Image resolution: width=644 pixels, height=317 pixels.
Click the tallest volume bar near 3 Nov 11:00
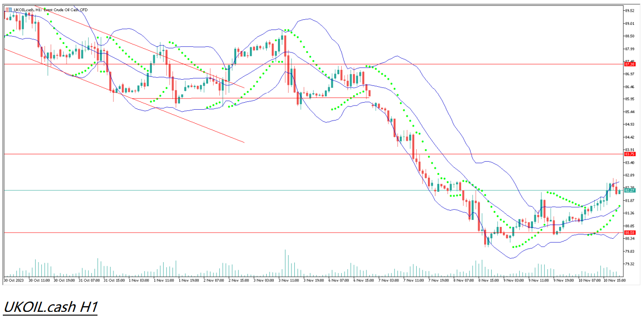click(285, 264)
